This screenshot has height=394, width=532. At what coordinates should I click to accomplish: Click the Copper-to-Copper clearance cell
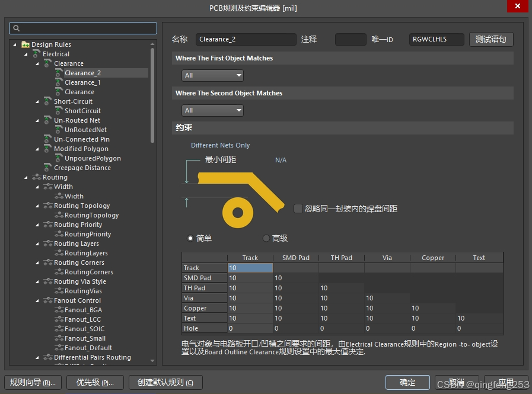432,308
